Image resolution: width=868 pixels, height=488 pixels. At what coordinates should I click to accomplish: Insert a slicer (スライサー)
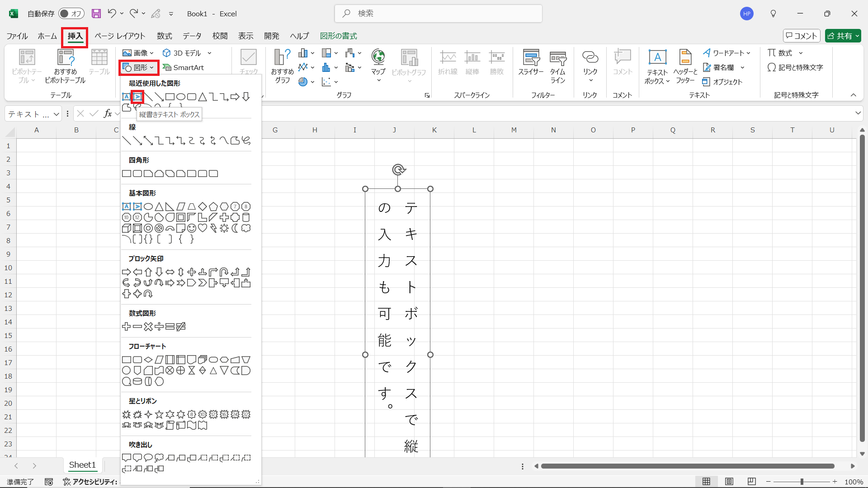531,62
